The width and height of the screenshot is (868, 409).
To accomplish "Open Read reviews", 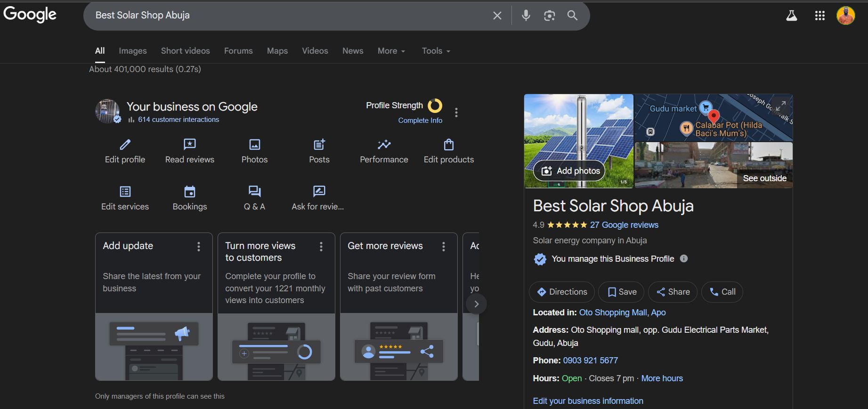I will (x=190, y=152).
